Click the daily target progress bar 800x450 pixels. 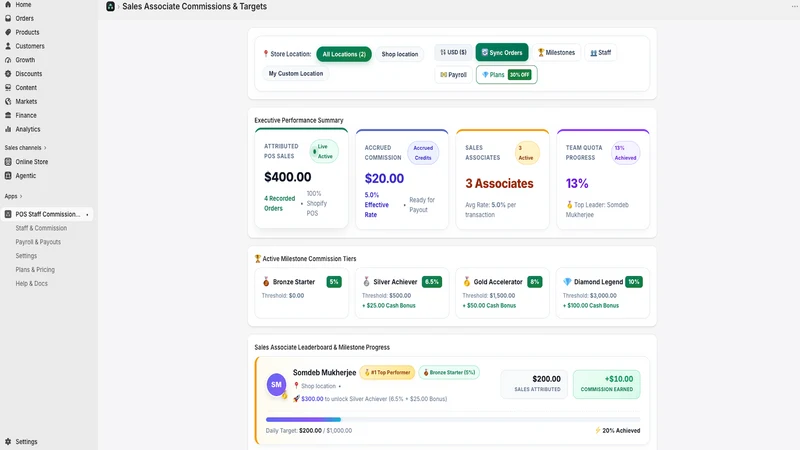click(x=453, y=419)
